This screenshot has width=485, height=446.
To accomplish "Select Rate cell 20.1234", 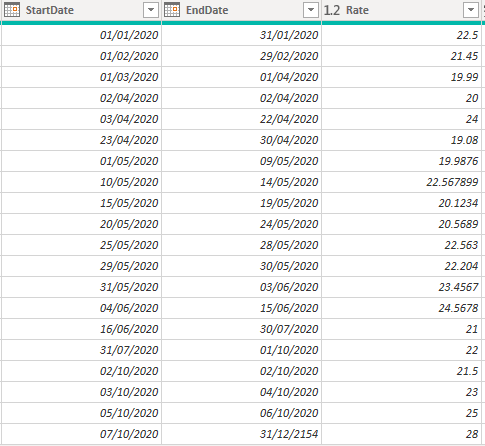I will point(402,203).
